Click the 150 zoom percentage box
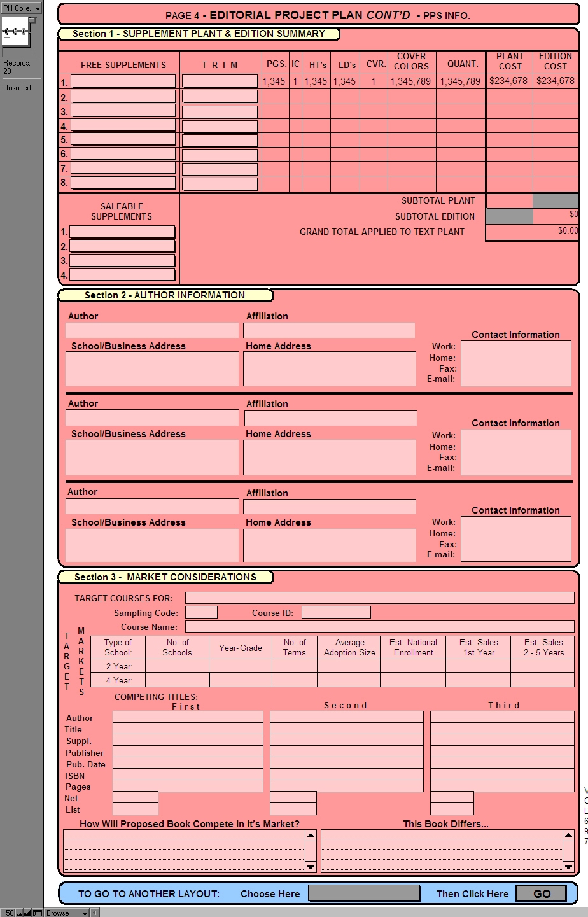The height and width of the screenshot is (917, 588). tap(7, 913)
